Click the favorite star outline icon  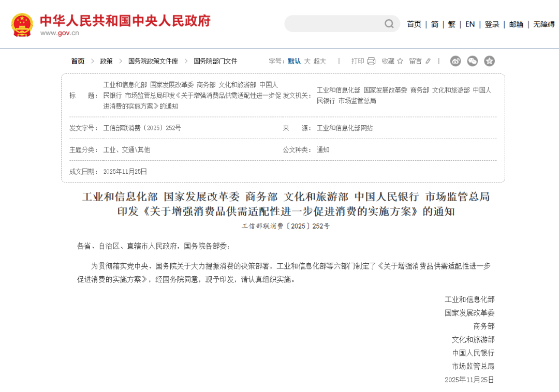pos(400,61)
